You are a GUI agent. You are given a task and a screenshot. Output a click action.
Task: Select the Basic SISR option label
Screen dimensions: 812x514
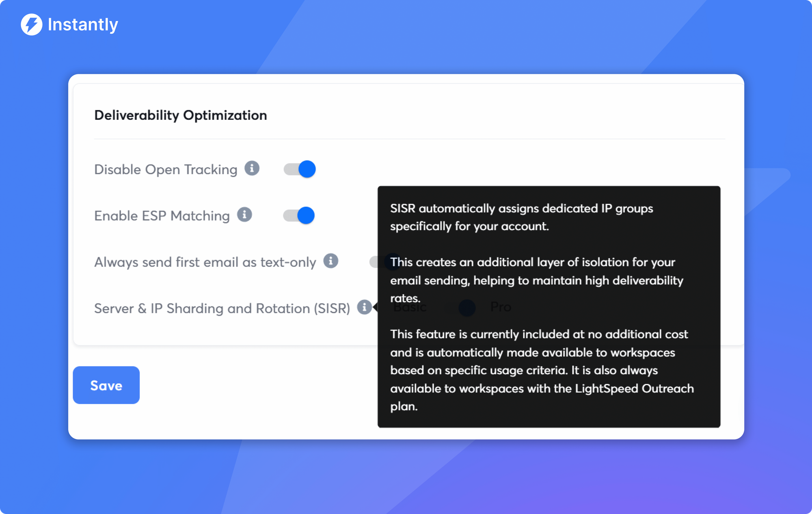click(410, 307)
